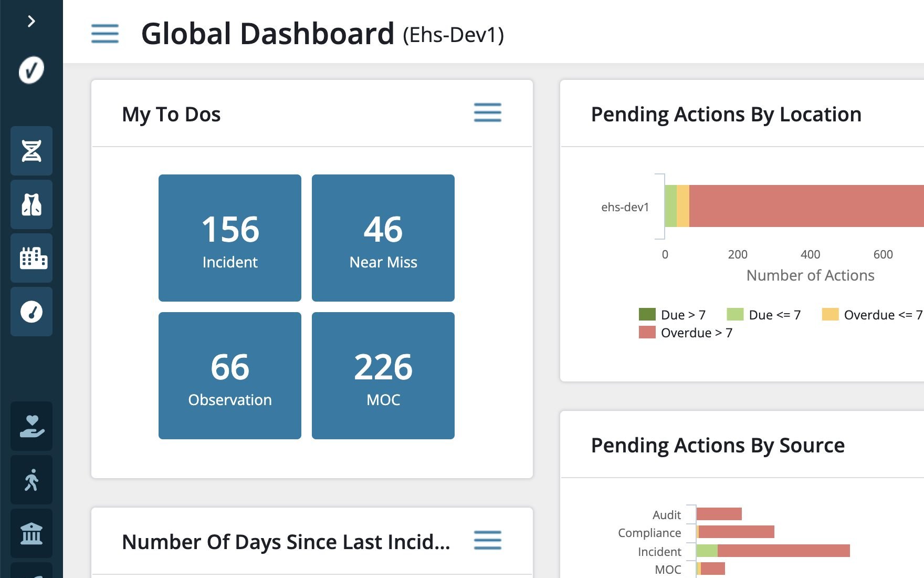Viewport: 924px width, 578px height.
Task: Open the DNA helix module icon
Action: (31, 151)
